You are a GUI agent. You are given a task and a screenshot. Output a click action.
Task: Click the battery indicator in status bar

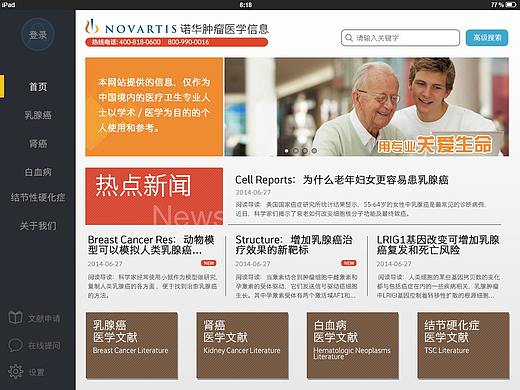pos(510,4)
